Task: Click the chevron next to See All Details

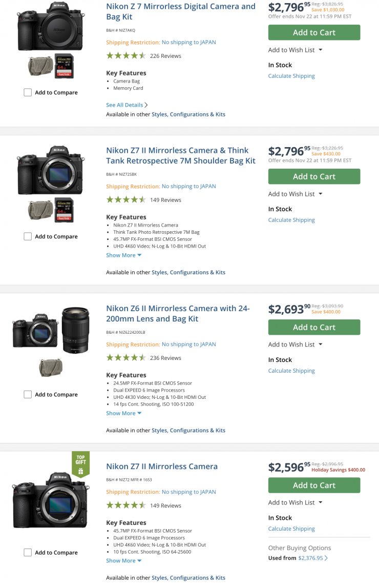Action: pyautogui.click(x=146, y=105)
